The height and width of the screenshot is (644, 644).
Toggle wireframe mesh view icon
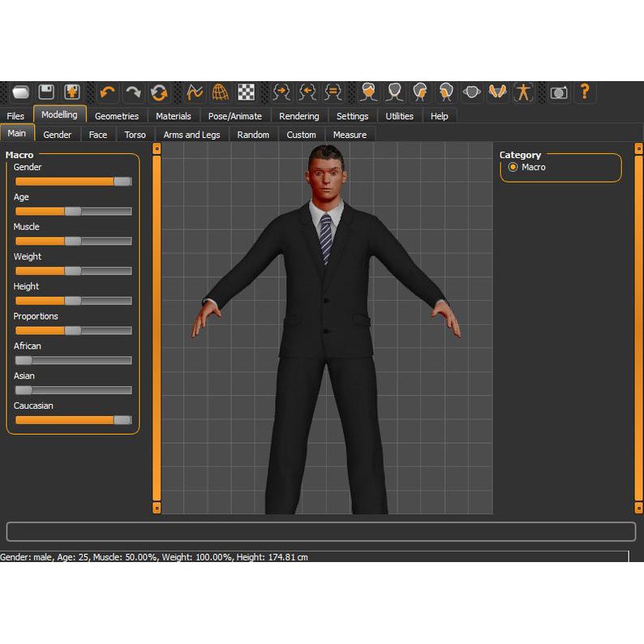click(220, 92)
